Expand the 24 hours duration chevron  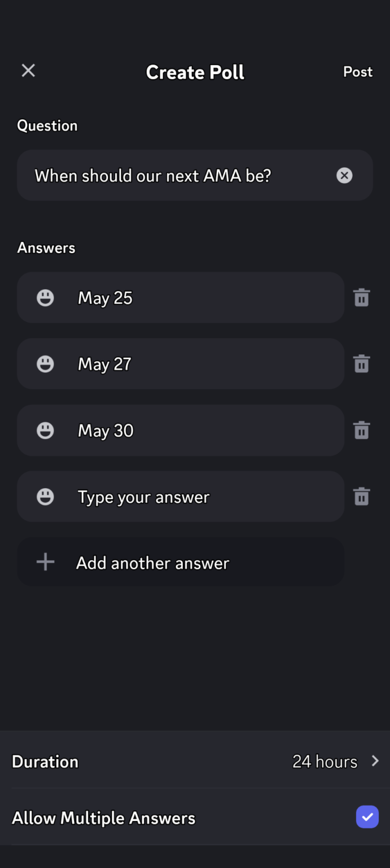pos(375,761)
